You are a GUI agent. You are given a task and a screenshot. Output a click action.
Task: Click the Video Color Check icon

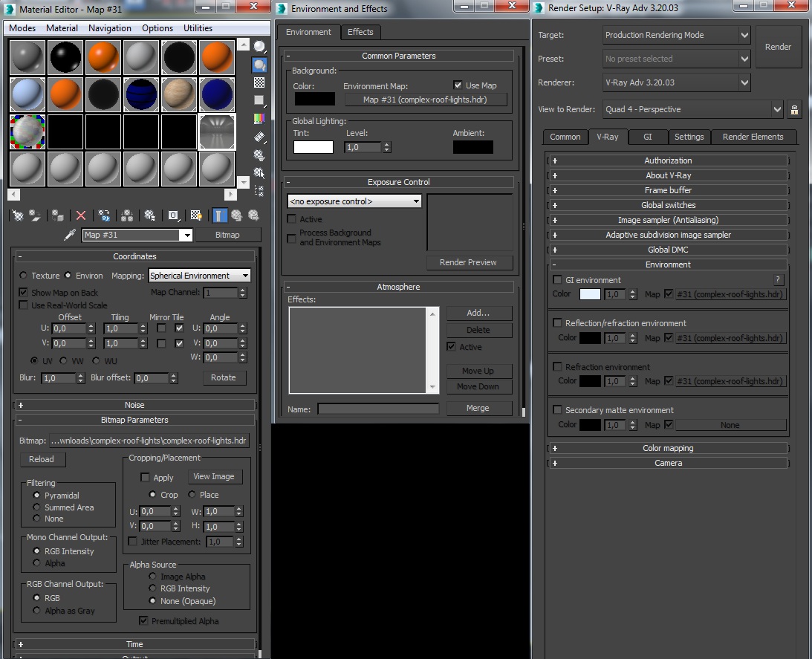(259, 118)
